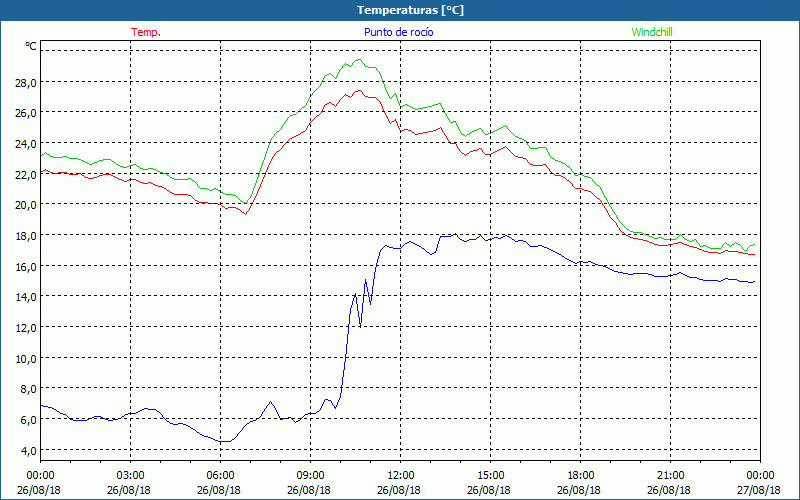Click the 15:00 time axis label
800x500 pixels.
pos(490,476)
